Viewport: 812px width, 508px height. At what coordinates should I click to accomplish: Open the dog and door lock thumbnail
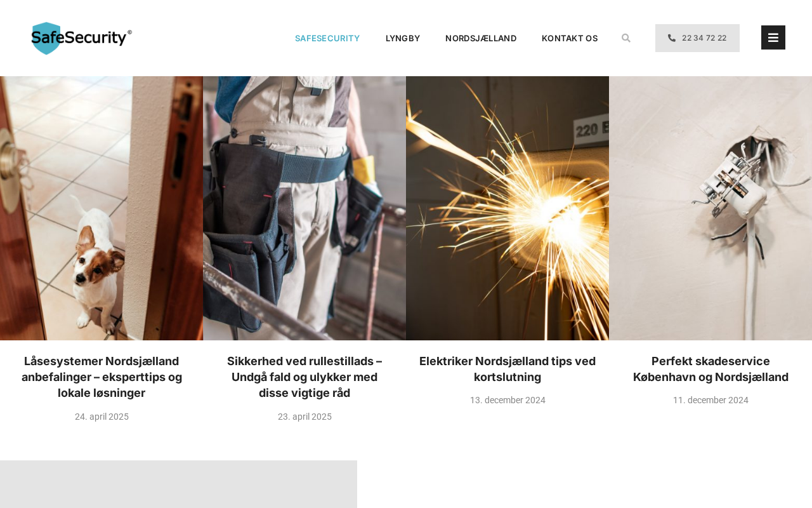click(x=101, y=208)
